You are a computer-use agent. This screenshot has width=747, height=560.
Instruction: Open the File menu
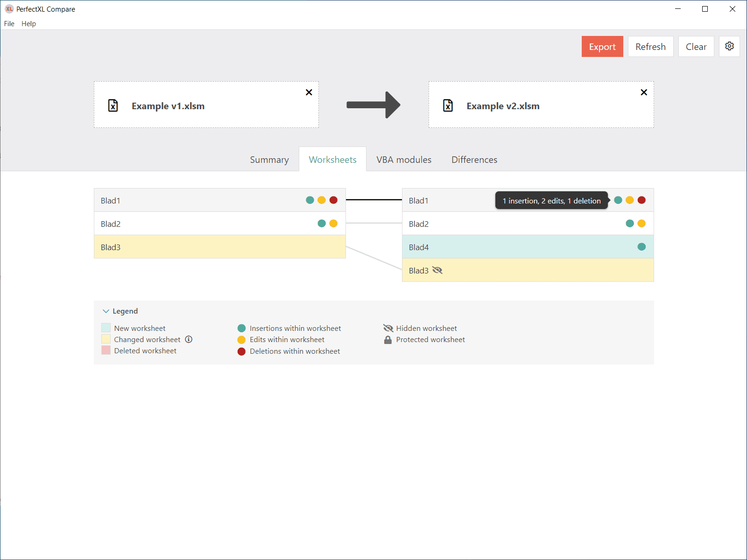[x=9, y=24]
